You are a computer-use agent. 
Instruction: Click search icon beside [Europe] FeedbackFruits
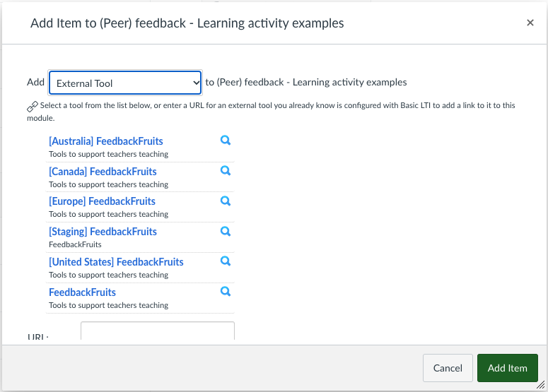pyautogui.click(x=226, y=201)
